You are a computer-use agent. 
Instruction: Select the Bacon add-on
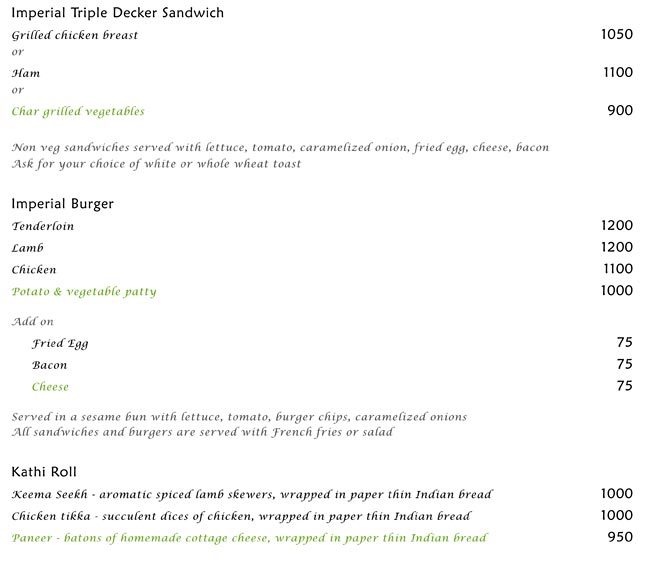[x=49, y=366]
